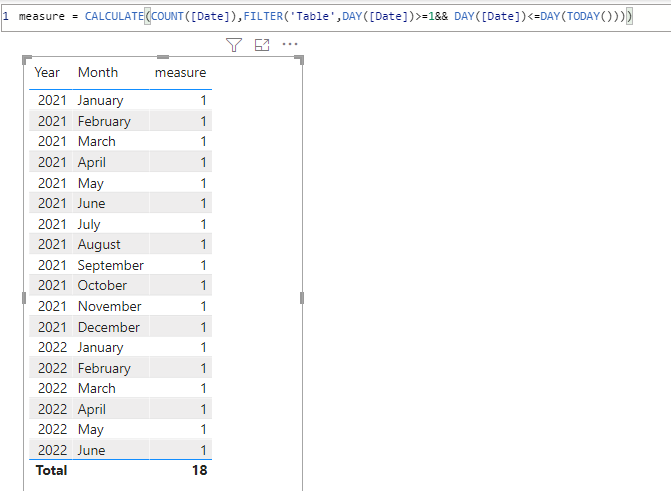Select the 2021 March month cell
Image resolution: width=671 pixels, height=491 pixels.
97,141
